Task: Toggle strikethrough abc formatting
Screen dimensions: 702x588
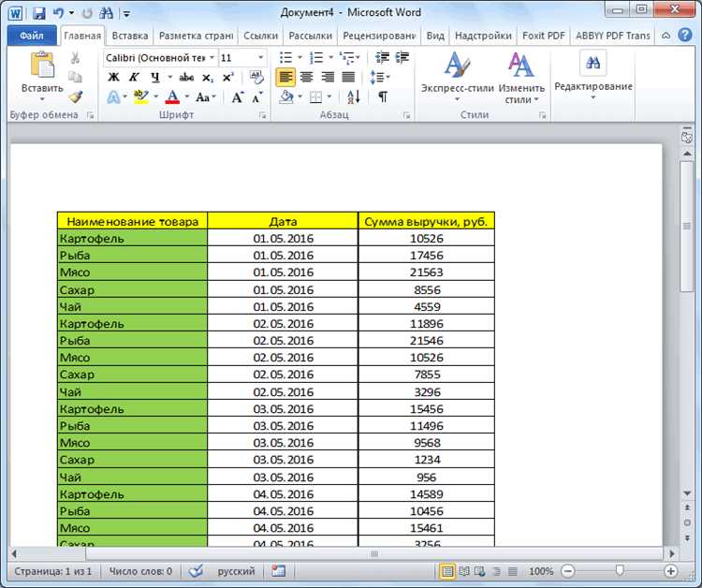Action: click(x=186, y=78)
